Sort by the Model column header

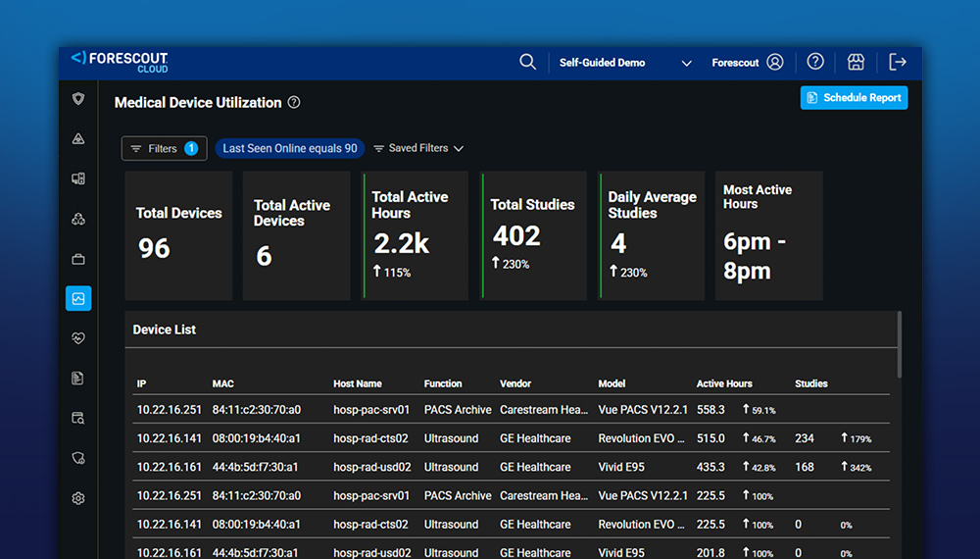tap(612, 383)
